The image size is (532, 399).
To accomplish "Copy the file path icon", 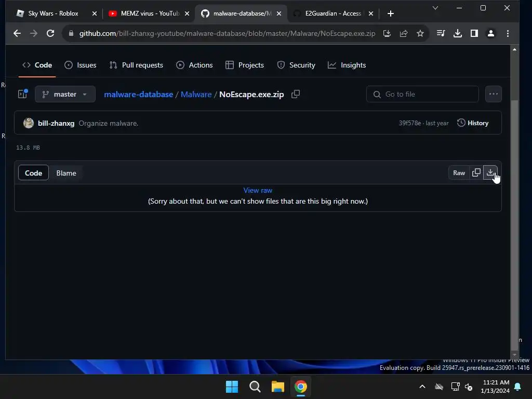I will (x=296, y=94).
